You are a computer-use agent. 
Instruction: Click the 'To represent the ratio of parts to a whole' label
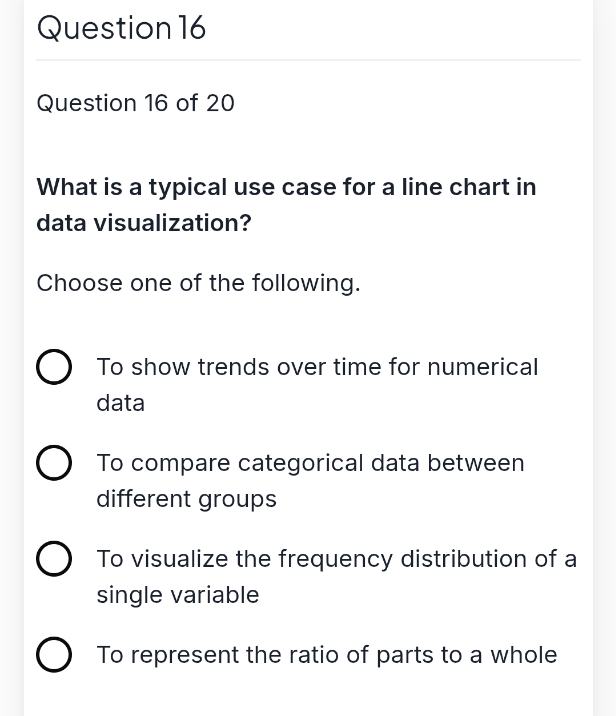click(x=327, y=655)
